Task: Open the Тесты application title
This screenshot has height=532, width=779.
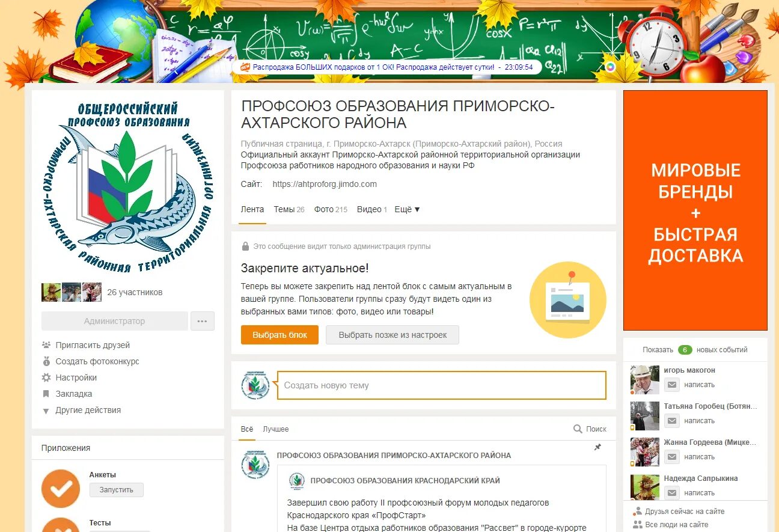Action: point(100,523)
